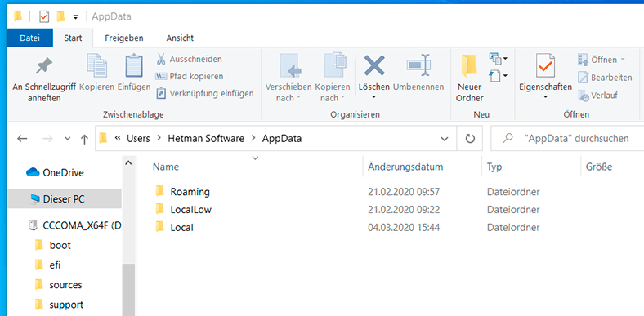The width and height of the screenshot is (644, 316).
Task: Click the new folder icon in the title bar
Action: (60, 16)
